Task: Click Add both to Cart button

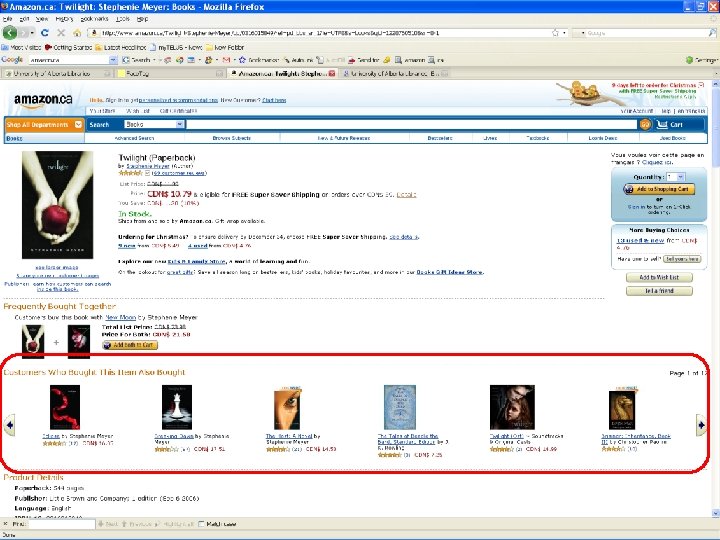Action: (130, 345)
